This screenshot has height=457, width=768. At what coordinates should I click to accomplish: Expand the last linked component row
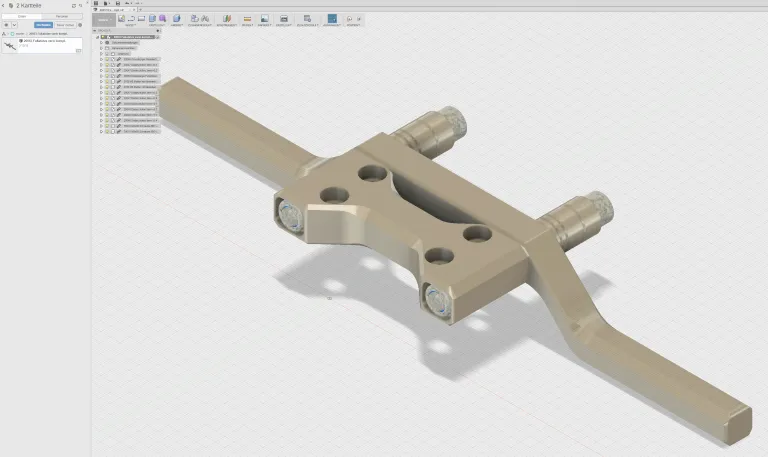coord(101,131)
